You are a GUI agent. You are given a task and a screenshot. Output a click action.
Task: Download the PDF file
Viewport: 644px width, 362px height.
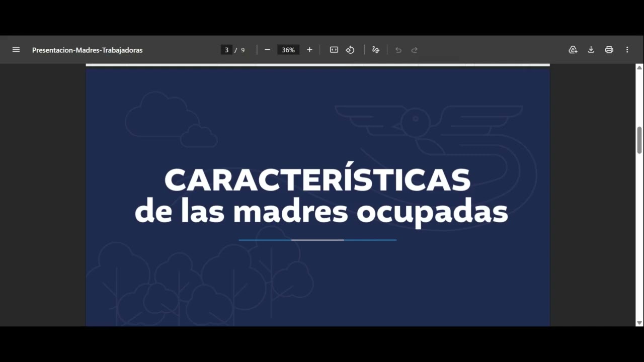[x=591, y=50]
